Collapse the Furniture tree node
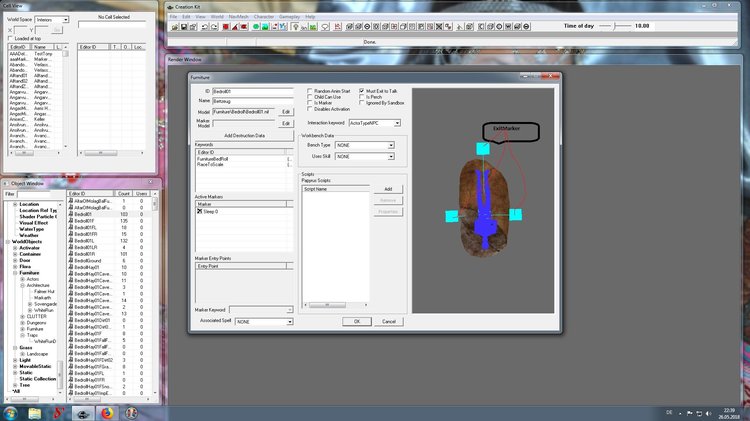The width and height of the screenshot is (750, 421). (x=15, y=273)
